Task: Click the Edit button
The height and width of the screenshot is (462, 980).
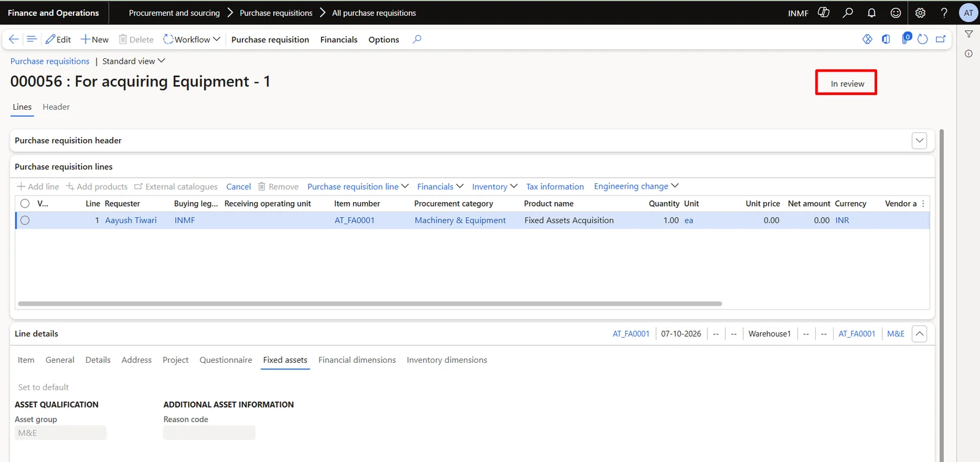Action: [58, 39]
